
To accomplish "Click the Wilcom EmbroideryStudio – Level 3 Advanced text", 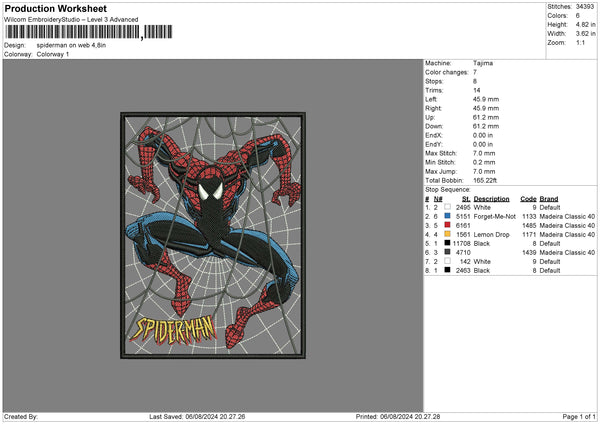I will (x=71, y=20).
